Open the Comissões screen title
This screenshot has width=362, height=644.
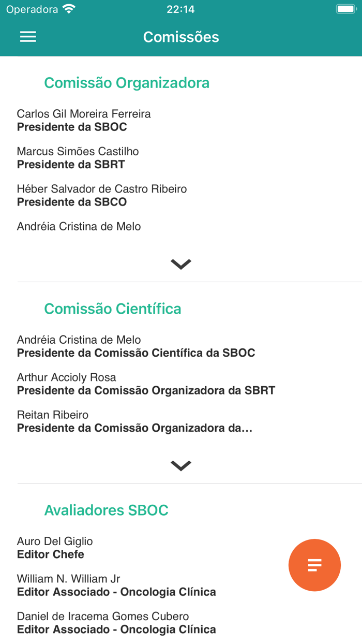[x=181, y=37]
